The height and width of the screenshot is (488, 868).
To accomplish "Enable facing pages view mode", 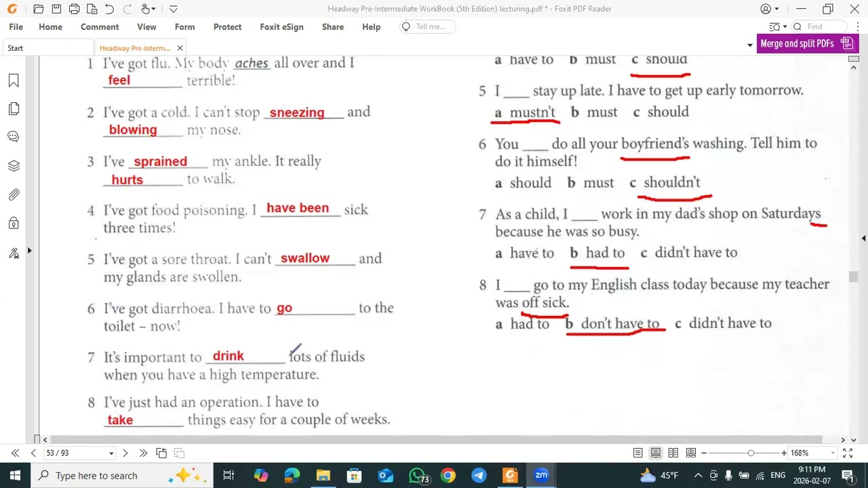I will [673, 453].
